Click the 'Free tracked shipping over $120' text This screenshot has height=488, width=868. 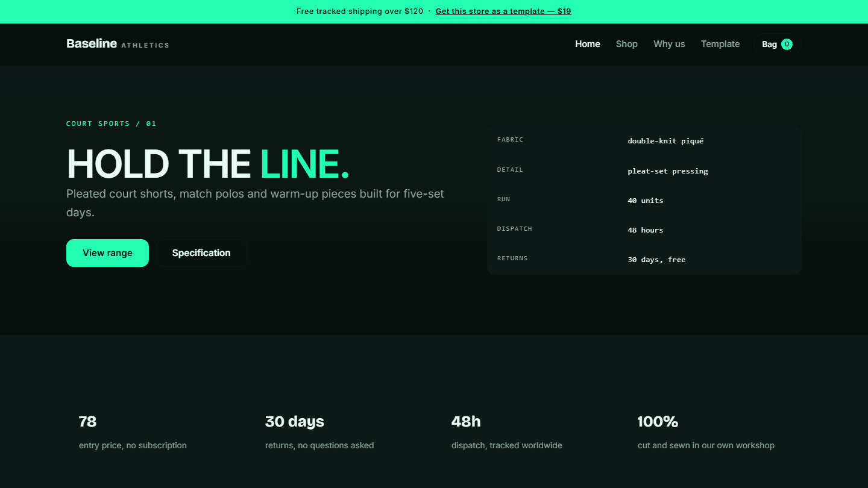tap(360, 11)
